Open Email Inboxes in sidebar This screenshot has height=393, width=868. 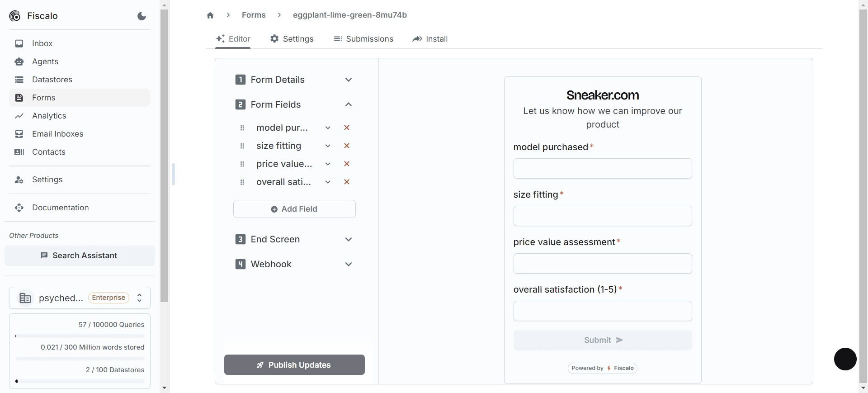click(x=80, y=134)
